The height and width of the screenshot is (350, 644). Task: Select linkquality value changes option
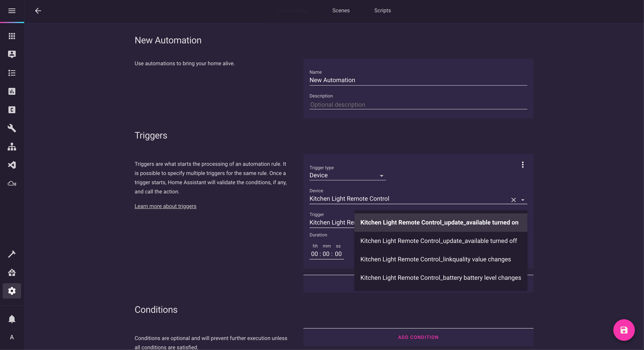pos(441,259)
